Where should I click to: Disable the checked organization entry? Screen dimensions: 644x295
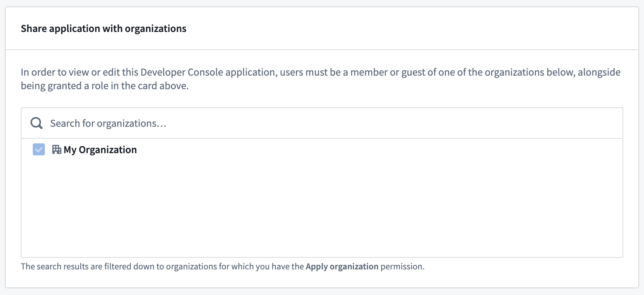38,149
